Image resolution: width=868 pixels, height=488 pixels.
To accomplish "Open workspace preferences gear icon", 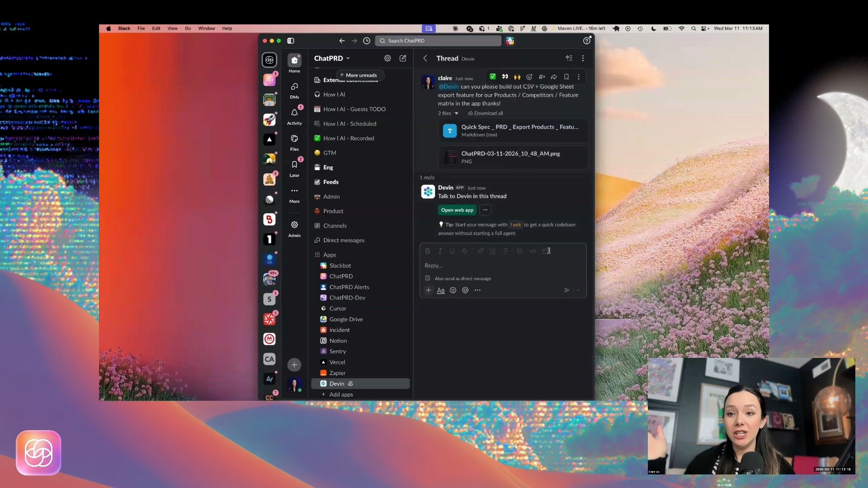I will click(x=387, y=58).
